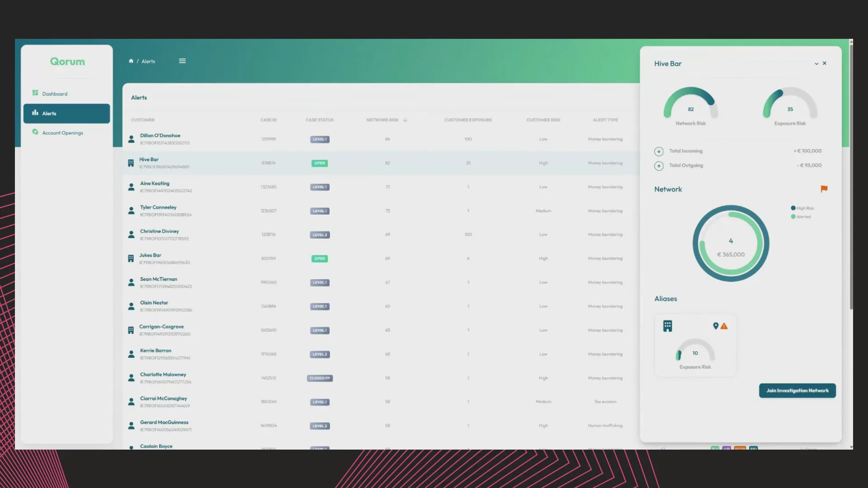Click the Account Openings icon
Image resolution: width=868 pixels, height=488 pixels.
point(35,132)
